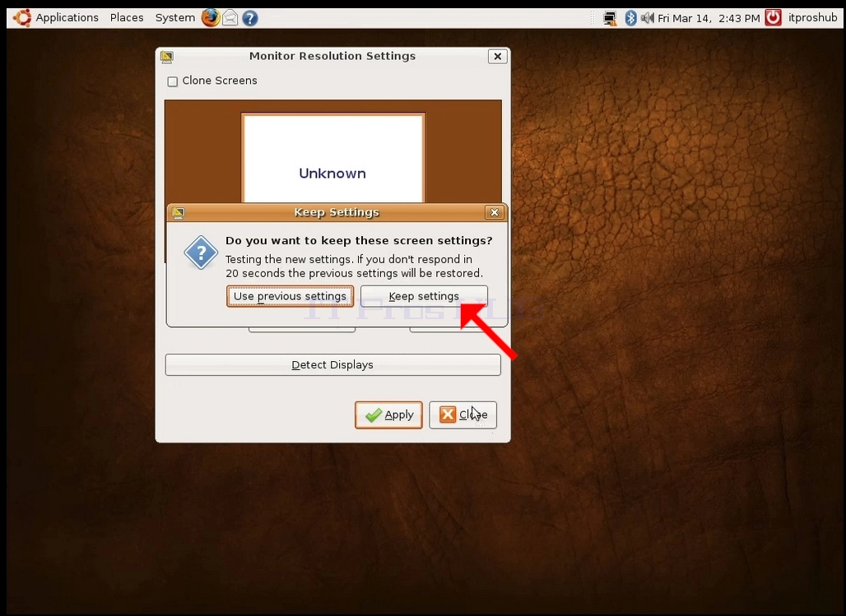846x616 pixels.
Task: Enable the Clone Screens checkbox
Action: 173,81
